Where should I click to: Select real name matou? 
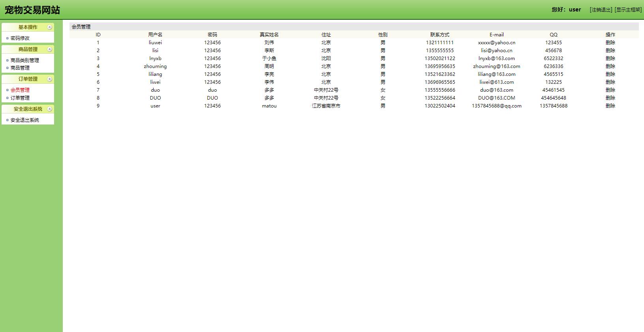tap(269, 106)
